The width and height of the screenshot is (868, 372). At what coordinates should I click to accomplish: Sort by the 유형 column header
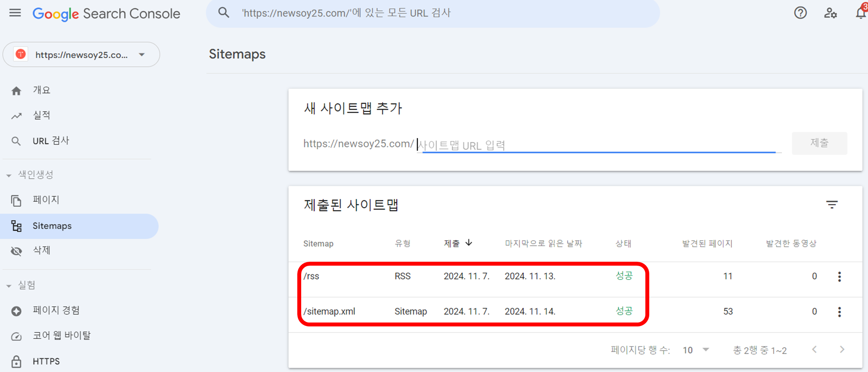[402, 244]
